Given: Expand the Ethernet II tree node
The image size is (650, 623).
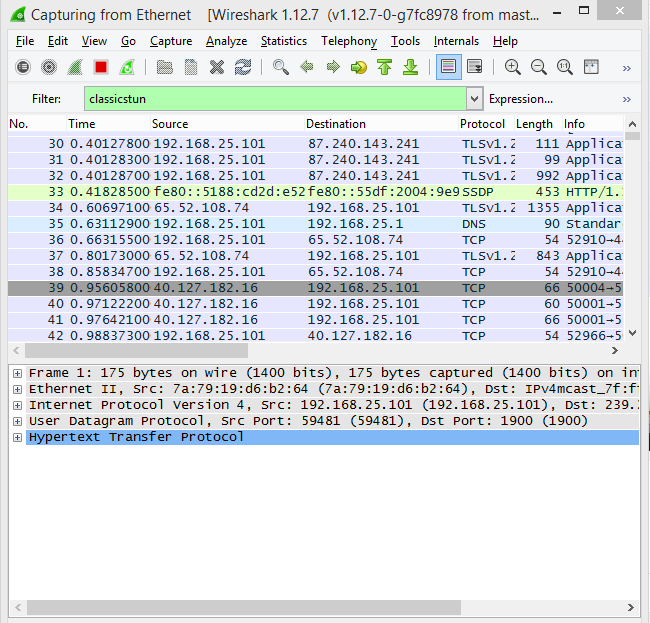Looking at the screenshot, I should click(17, 389).
